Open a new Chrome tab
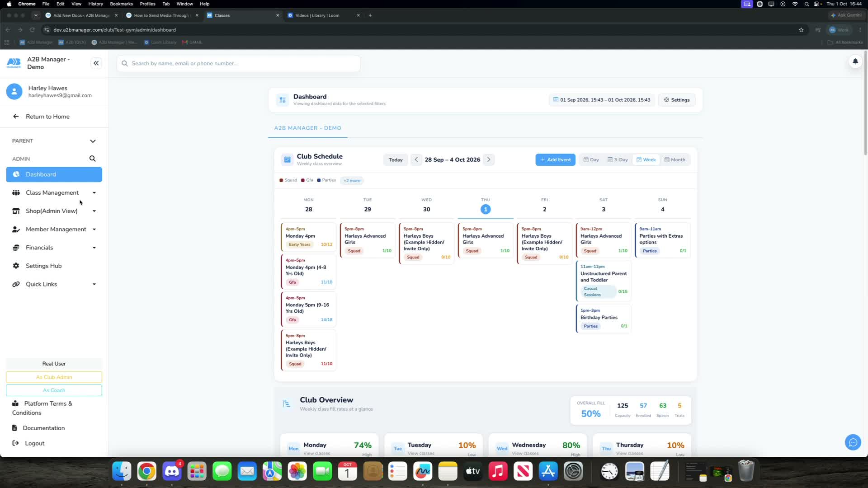 pyautogui.click(x=370, y=15)
